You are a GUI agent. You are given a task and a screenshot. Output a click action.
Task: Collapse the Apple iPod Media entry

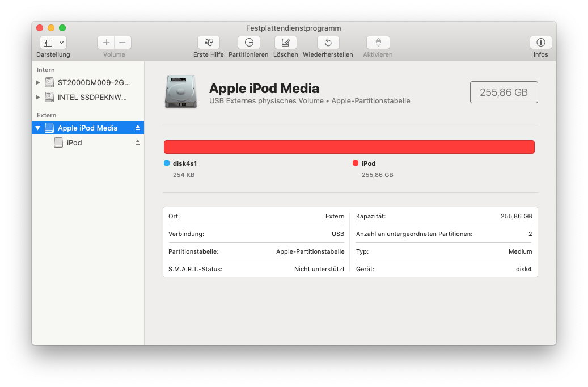[x=37, y=128]
